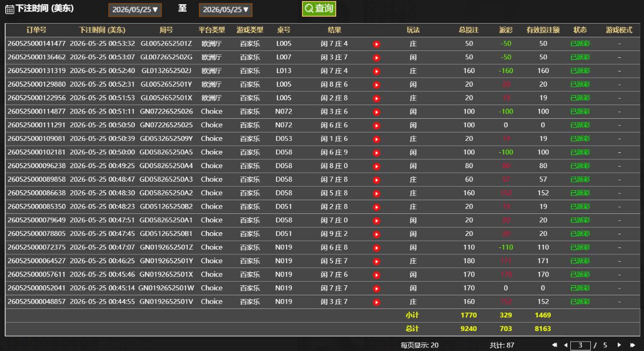Play replay video for order 260525000102181
This screenshot has width=644, height=351.
pos(376,153)
